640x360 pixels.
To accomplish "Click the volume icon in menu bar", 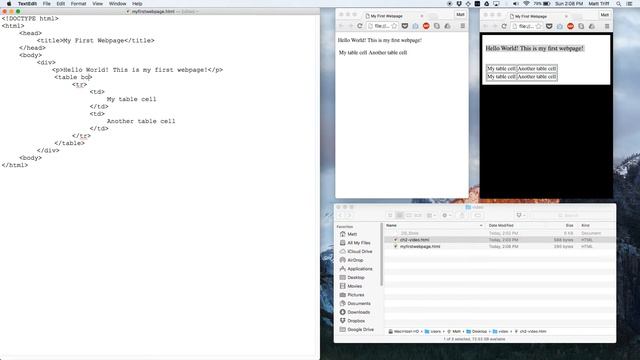I will tap(516, 4).
